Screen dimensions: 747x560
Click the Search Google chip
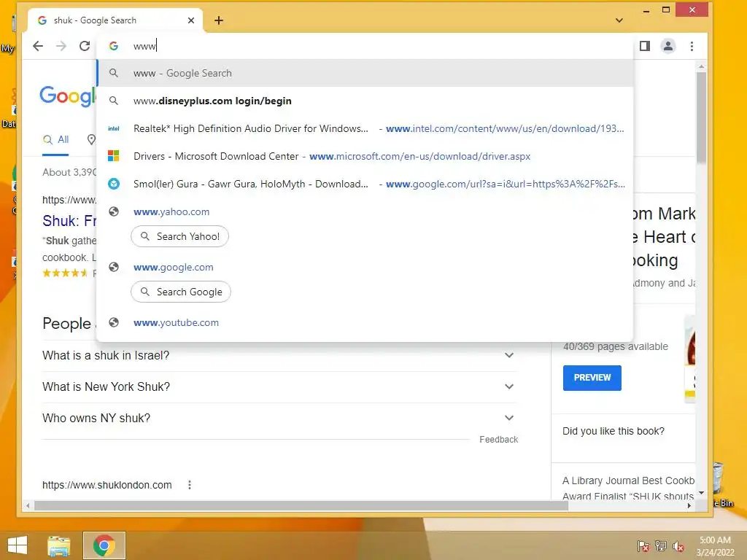(x=181, y=292)
